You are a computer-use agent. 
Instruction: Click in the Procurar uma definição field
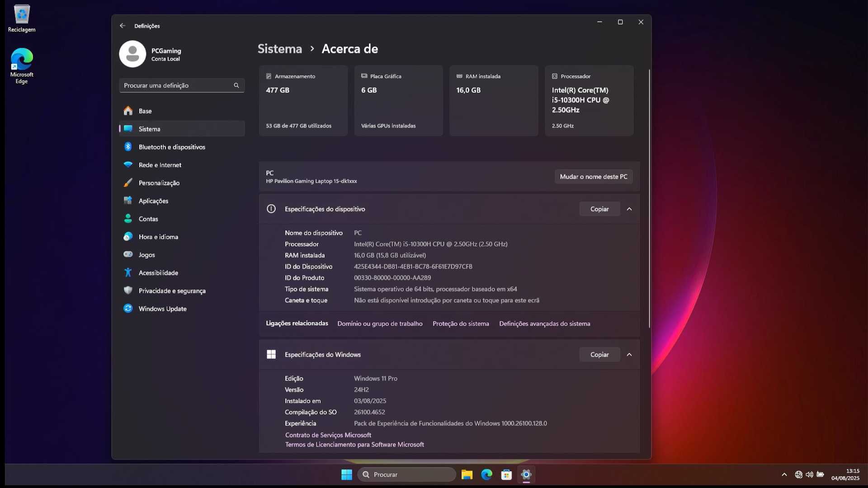(x=182, y=85)
